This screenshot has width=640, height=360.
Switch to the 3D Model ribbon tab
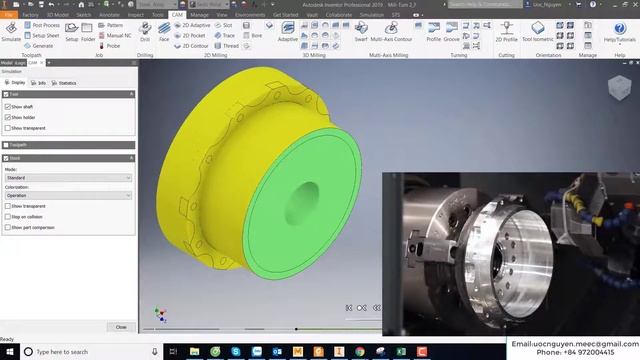(x=58, y=15)
